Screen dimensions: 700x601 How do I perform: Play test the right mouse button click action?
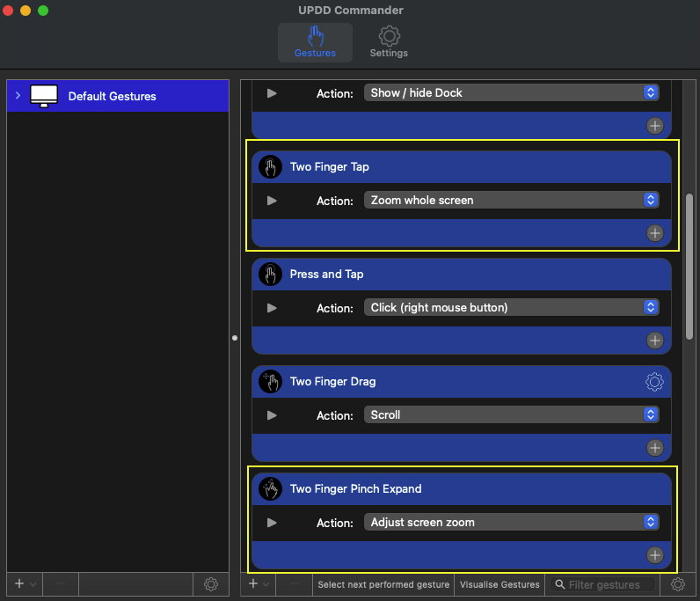tap(272, 308)
